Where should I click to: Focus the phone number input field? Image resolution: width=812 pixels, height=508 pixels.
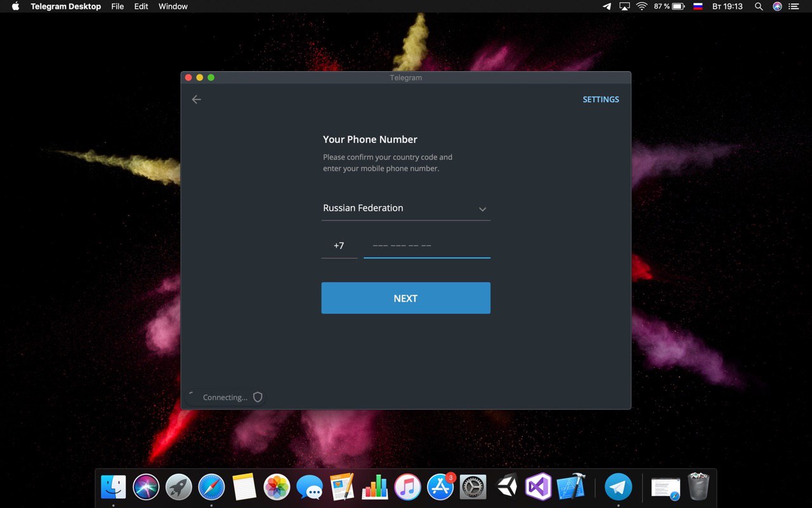(427, 246)
